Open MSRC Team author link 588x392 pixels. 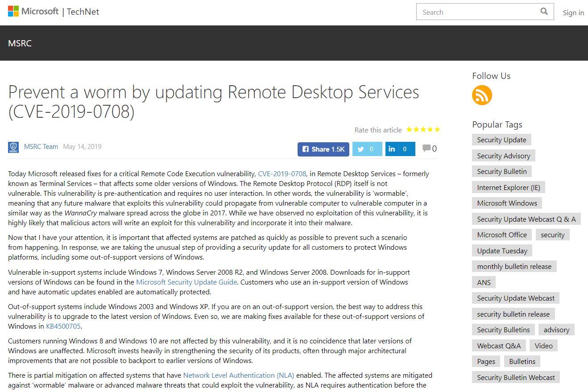(41, 146)
